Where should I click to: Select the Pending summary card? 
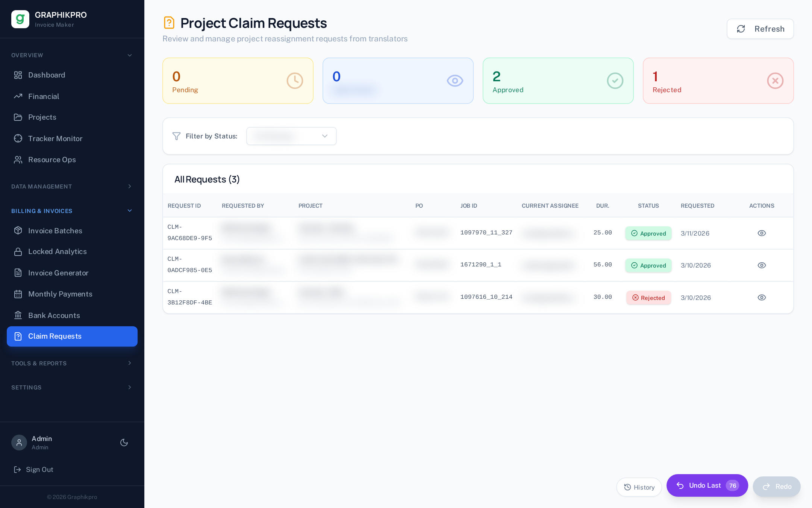tap(238, 81)
